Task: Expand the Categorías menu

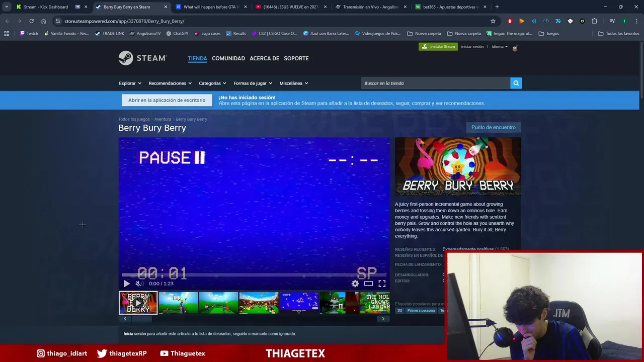Action: (212, 83)
